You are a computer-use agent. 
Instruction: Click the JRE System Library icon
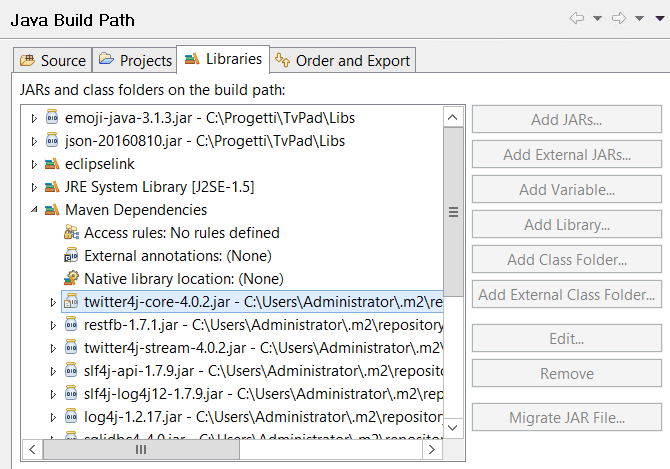click(52, 187)
